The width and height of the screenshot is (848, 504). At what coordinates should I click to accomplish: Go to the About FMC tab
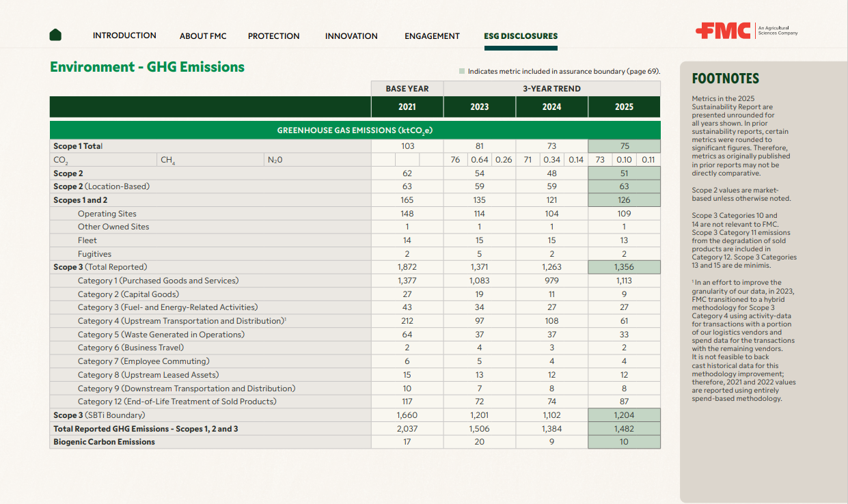203,36
